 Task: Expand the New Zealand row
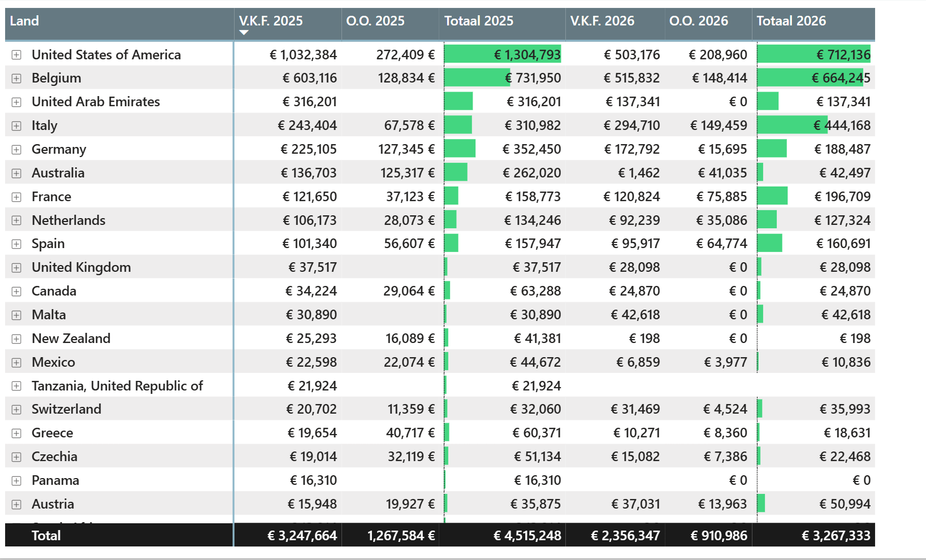tap(16, 339)
